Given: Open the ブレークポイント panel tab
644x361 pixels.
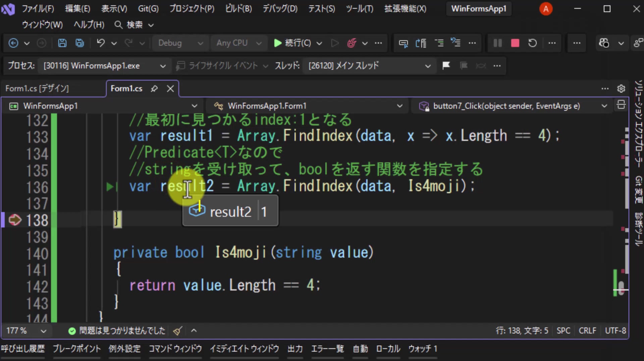Looking at the screenshot, I should pos(77,349).
